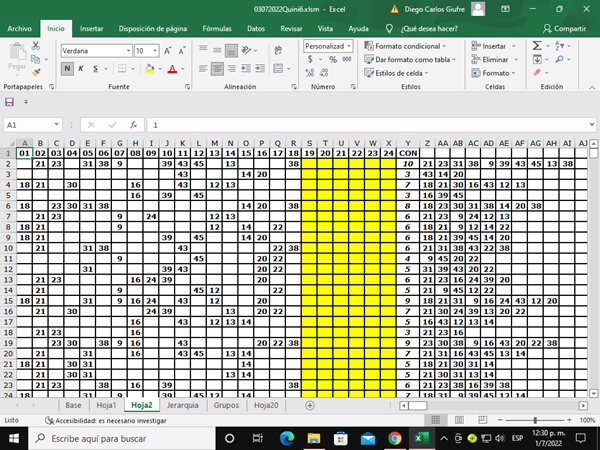
Task: Open Google Chrome from the taskbar
Action: (x=395, y=438)
